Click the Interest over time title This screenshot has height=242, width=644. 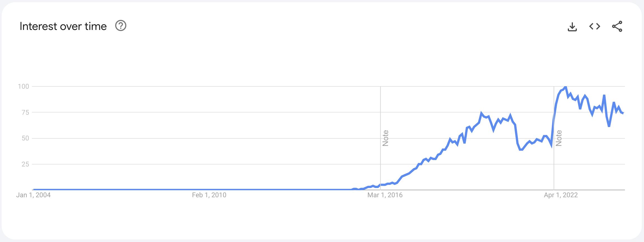point(63,26)
